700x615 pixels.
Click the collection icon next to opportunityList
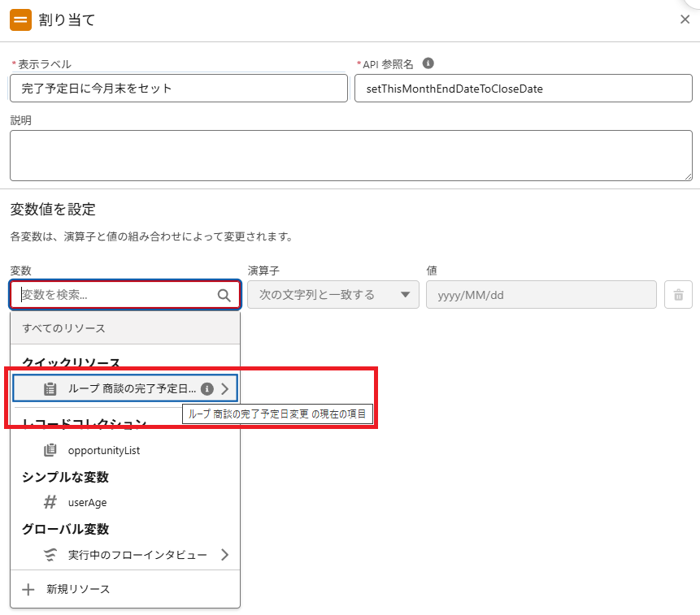coord(50,450)
